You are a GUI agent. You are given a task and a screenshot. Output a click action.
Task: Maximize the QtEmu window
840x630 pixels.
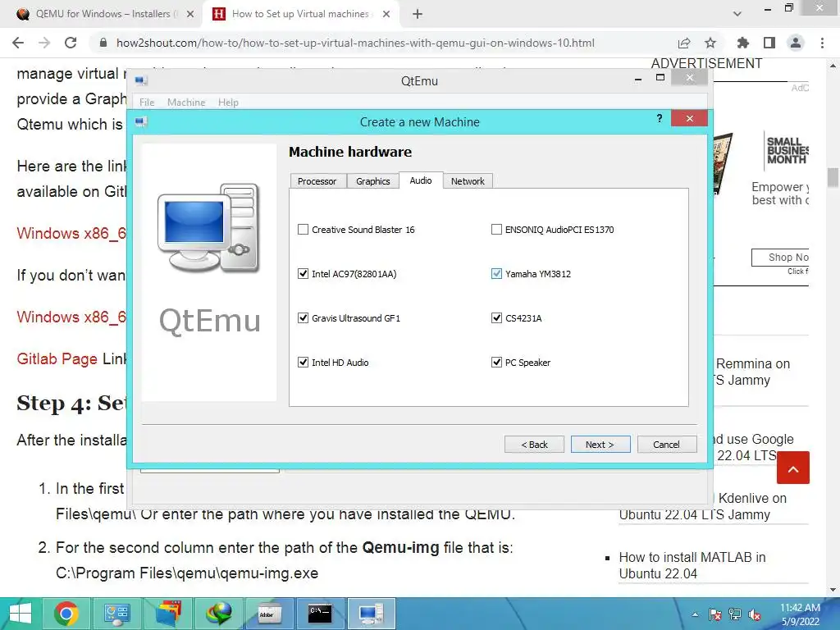(660, 78)
